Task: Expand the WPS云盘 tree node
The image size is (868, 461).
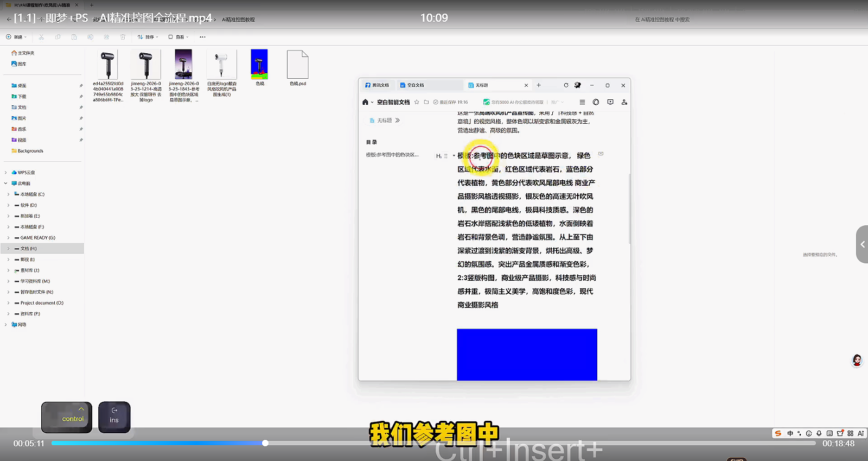Action: [x=6, y=173]
